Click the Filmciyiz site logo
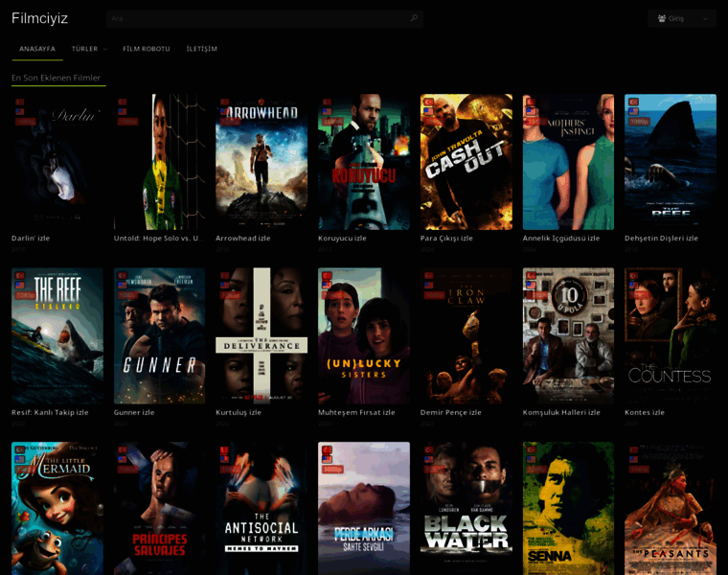The image size is (728, 575). click(39, 18)
